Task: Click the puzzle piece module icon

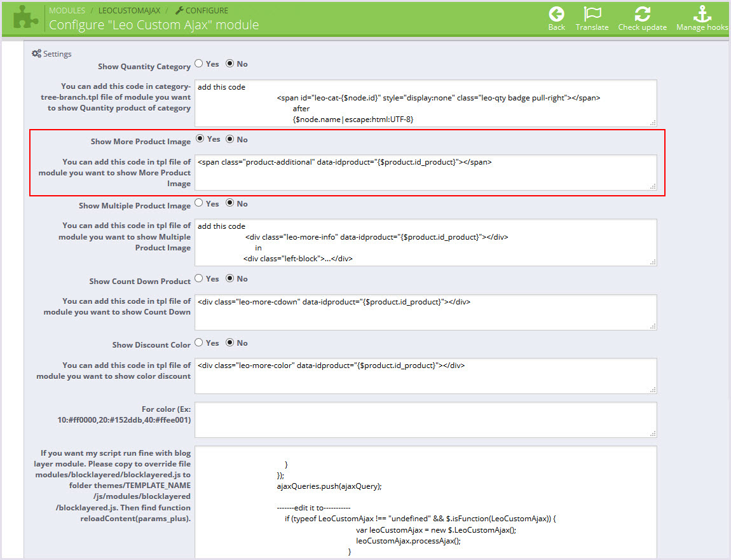Action: 25,18
